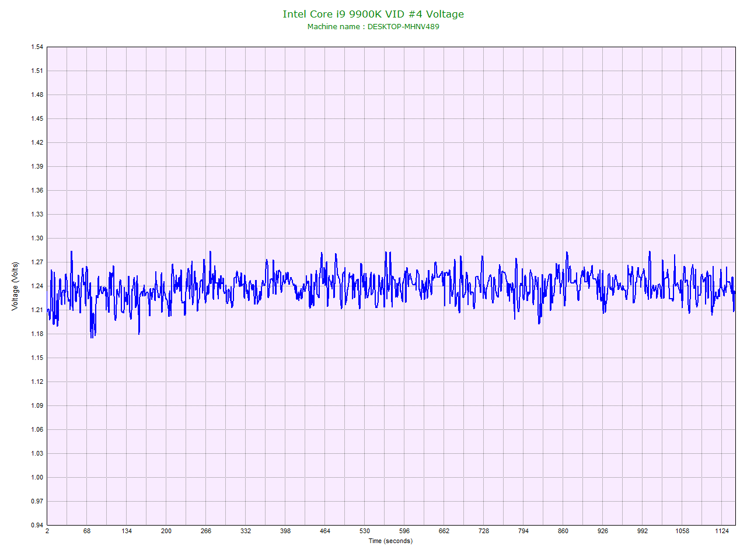
Task: Click the 1058 seconds time label
Action: 682,531
